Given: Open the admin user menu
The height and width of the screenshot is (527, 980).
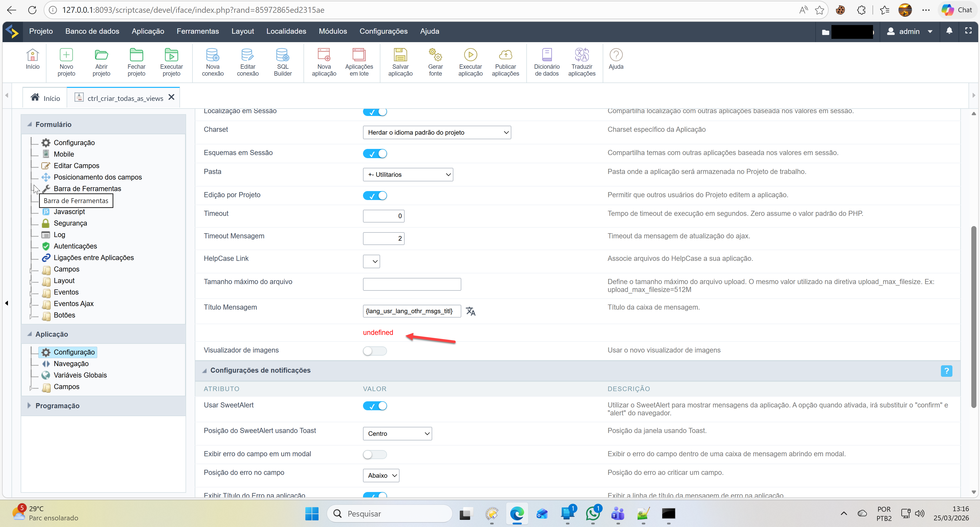Looking at the screenshot, I should click(x=909, y=32).
